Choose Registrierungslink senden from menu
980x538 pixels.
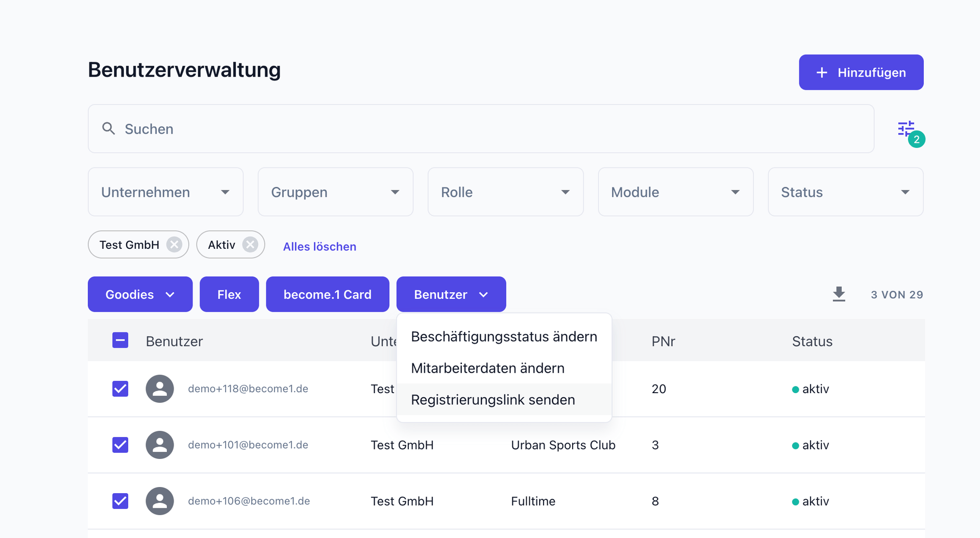pyautogui.click(x=493, y=400)
